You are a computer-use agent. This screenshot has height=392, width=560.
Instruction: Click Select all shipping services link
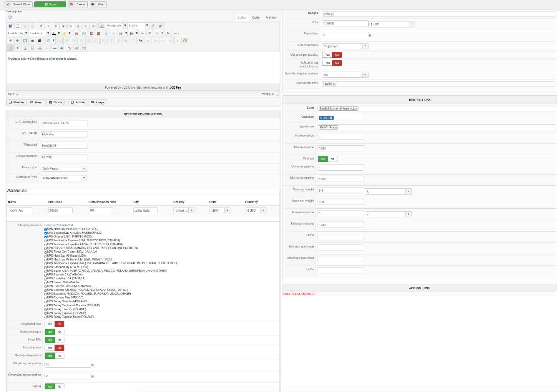[x=50, y=225]
